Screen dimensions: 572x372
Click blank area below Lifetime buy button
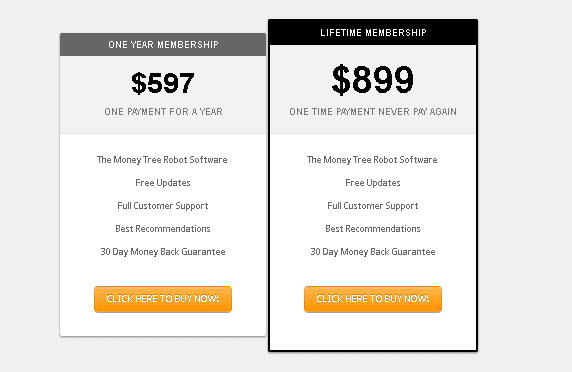click(373, 330)
